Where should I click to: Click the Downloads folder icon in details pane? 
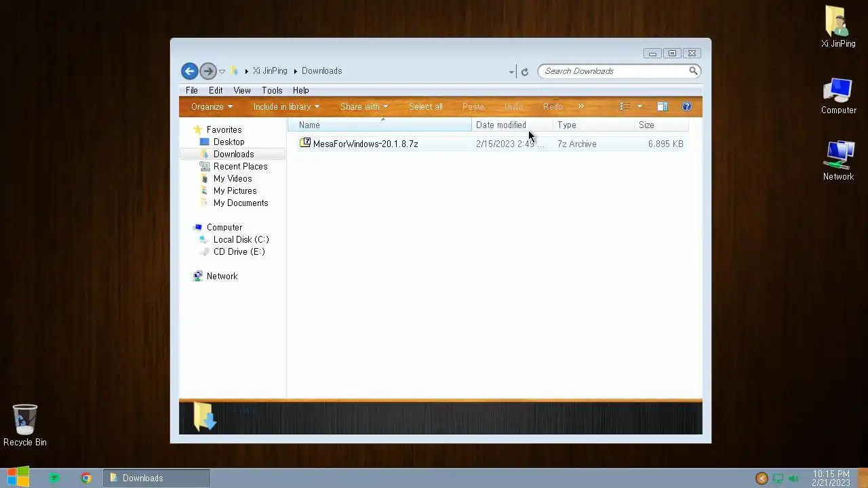coord(204,417)
